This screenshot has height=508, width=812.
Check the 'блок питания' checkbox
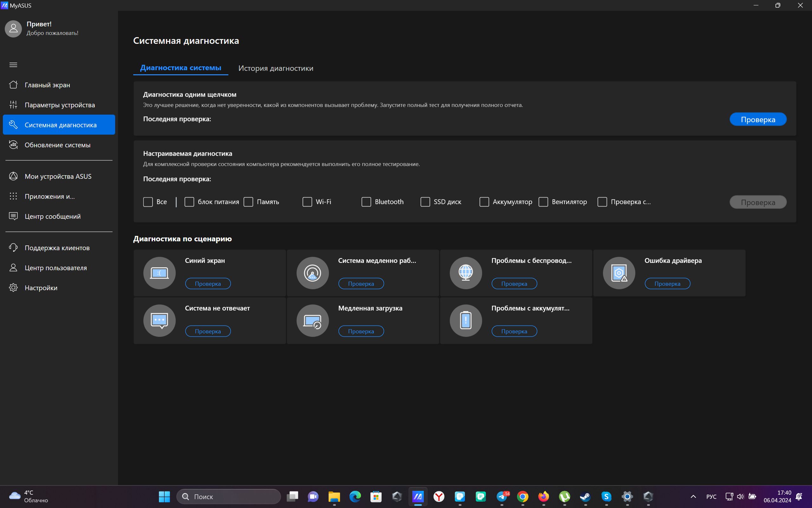coord(189,202)
